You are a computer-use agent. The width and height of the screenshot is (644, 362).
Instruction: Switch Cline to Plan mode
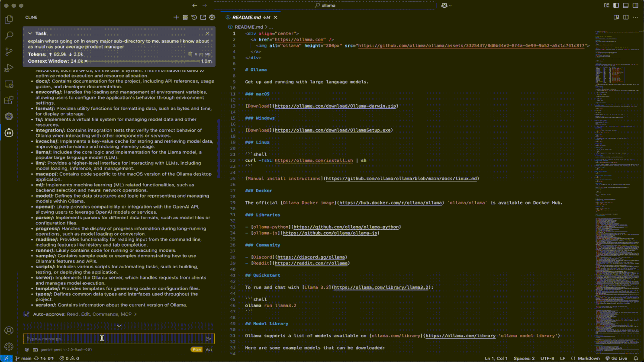196,349
